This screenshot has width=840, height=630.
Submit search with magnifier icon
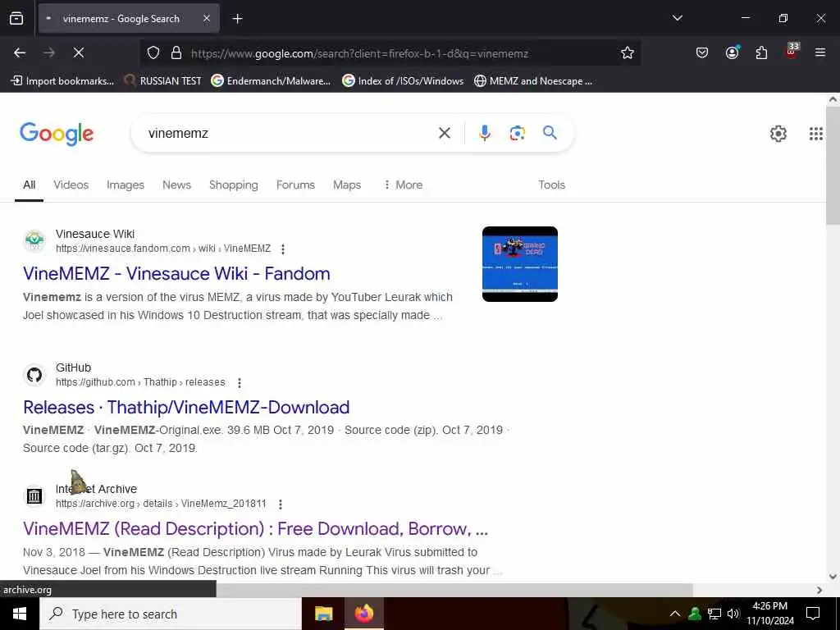coord(550,133)
